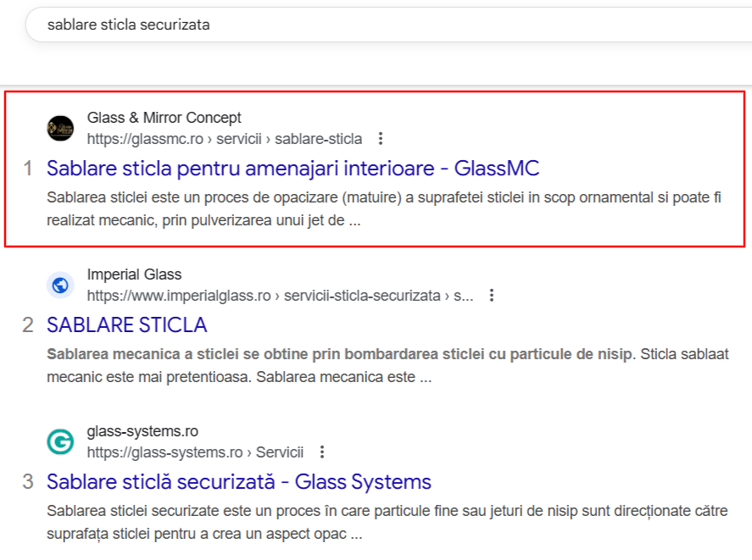Click the snippet starting 'Sablarea sticlei securizate este un proces'
Image resolution: width=752 pixels, height=560 pixels.
pos(387,522)
